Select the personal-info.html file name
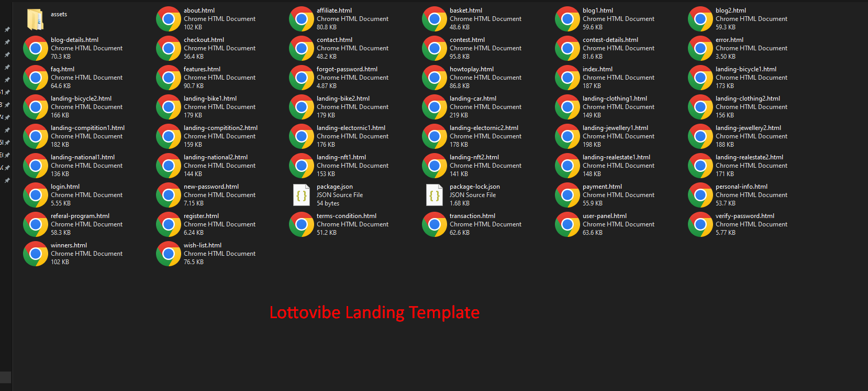This screenshot has width=868, height=391. pyautogui.click(x=741, y=187)
